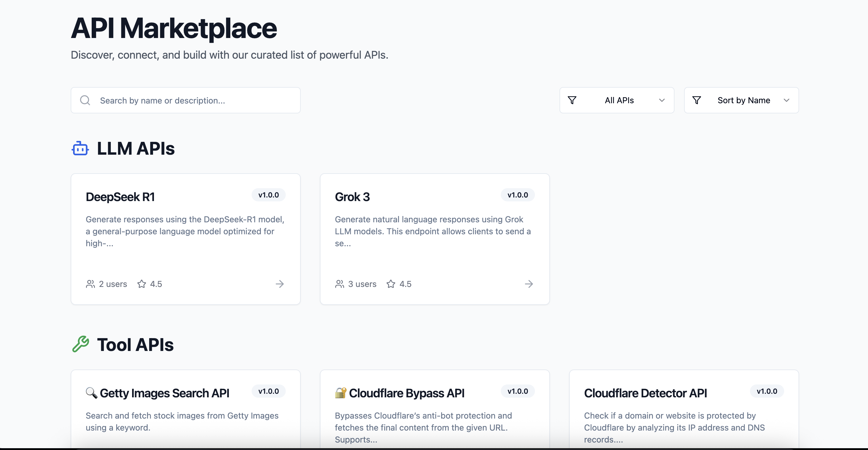
Task: Click the users icon on DeepSeek R1 card
Action: [x=90, y=284]
